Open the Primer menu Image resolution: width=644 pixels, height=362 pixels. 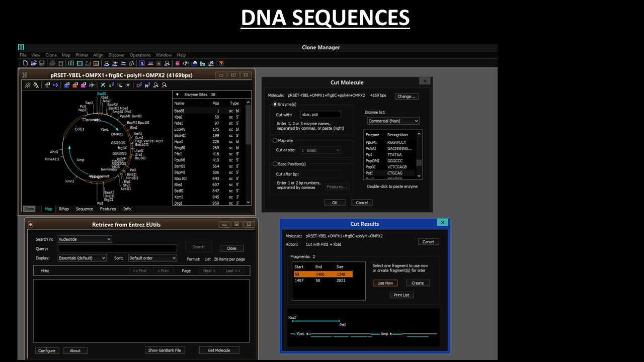click(82, 55)
